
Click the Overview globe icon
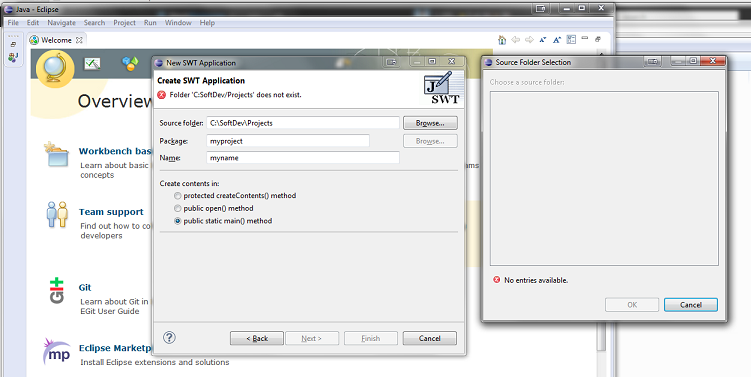point(55,68)
